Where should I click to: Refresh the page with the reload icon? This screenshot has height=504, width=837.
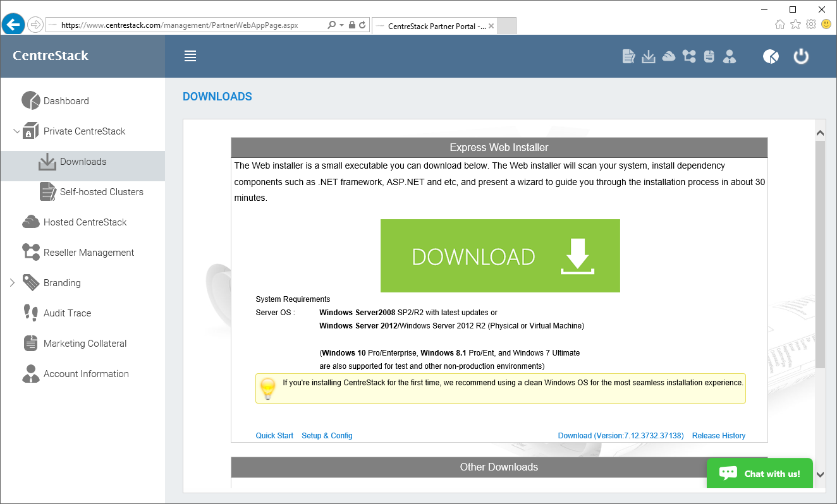[x=362, y=25]
